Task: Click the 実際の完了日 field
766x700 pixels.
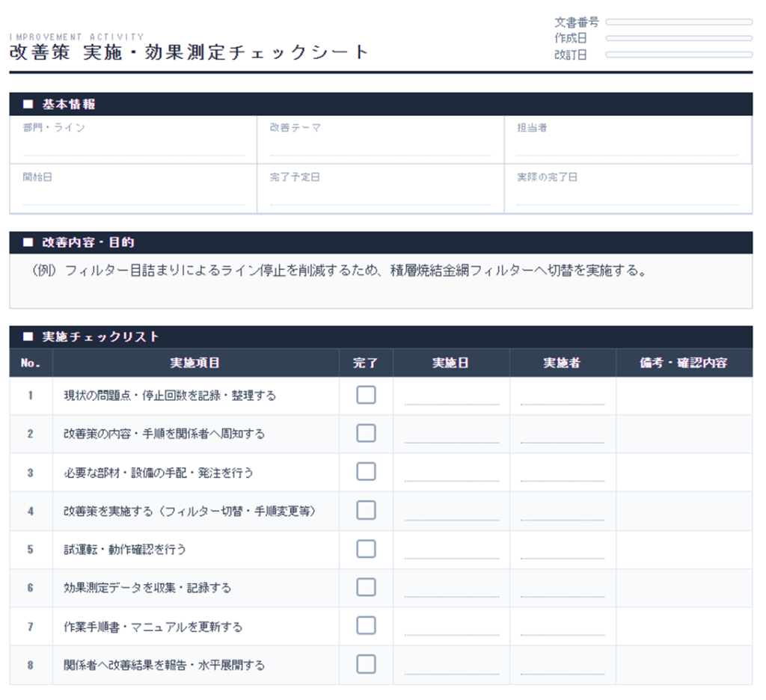Action: click(x=627, y=197)
